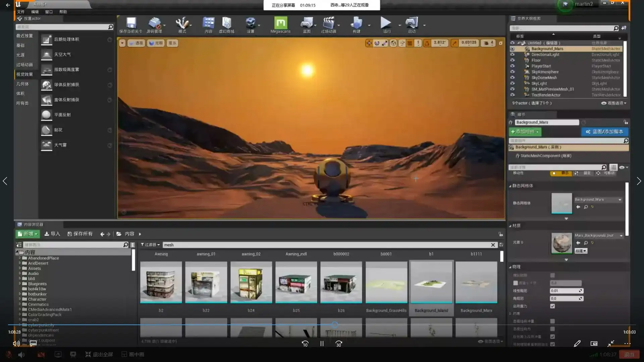
Task: Open the Add Component (添加组件) dropdown
Action: pos(525,132)
